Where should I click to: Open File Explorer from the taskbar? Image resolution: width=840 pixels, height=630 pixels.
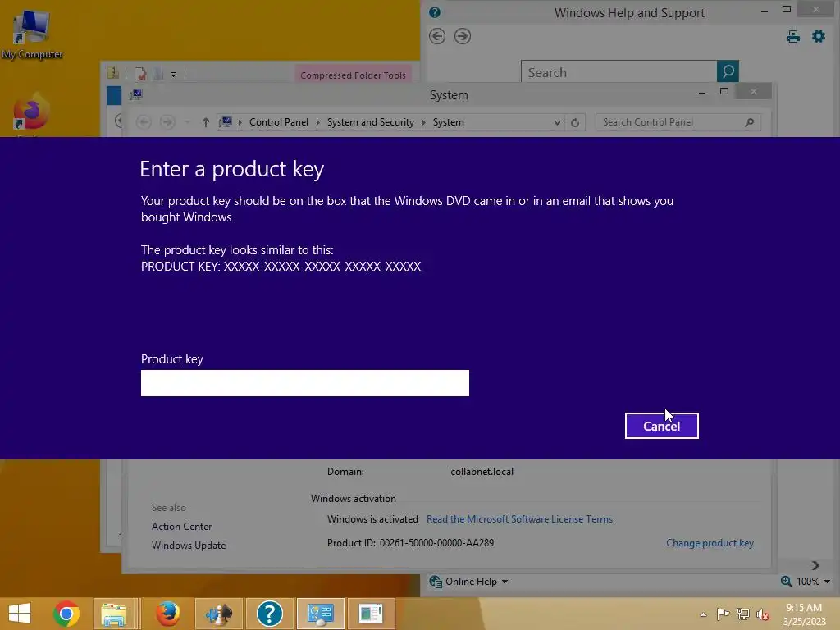(114, 614)
